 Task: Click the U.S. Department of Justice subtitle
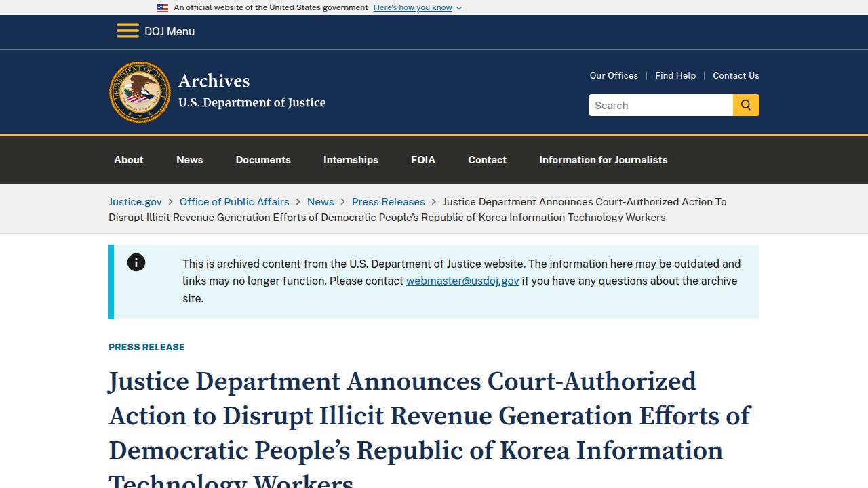tap(252, 102)
